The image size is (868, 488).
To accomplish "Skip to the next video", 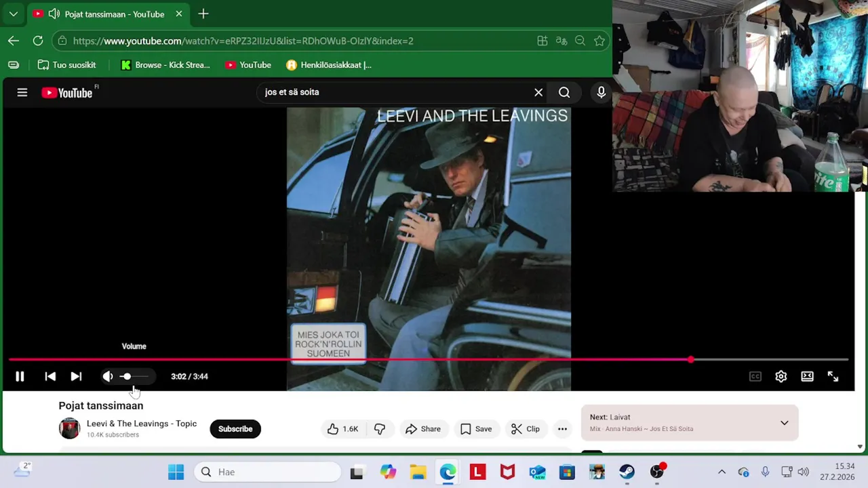I will [76, 376].
